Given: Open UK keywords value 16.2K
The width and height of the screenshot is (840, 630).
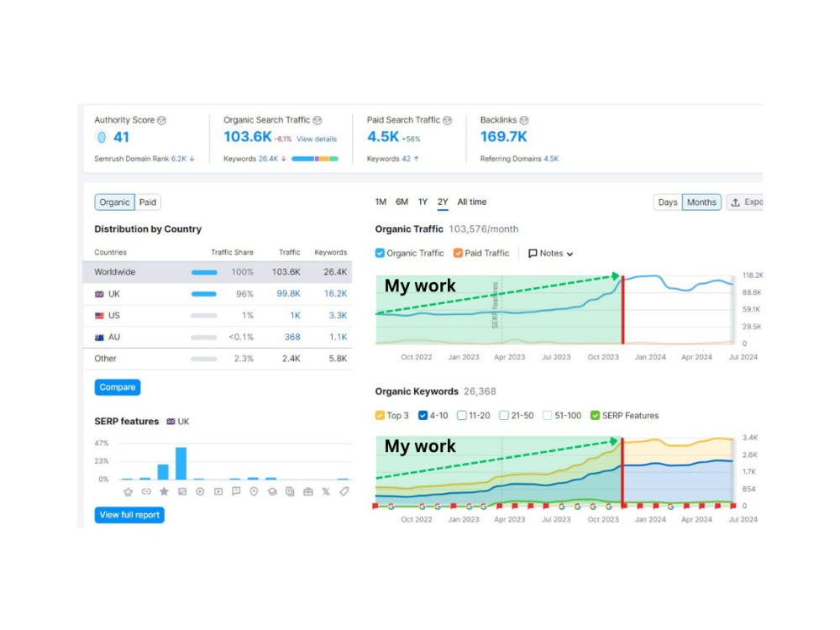Looking at the screenshot, I should [x=335, y=294].
